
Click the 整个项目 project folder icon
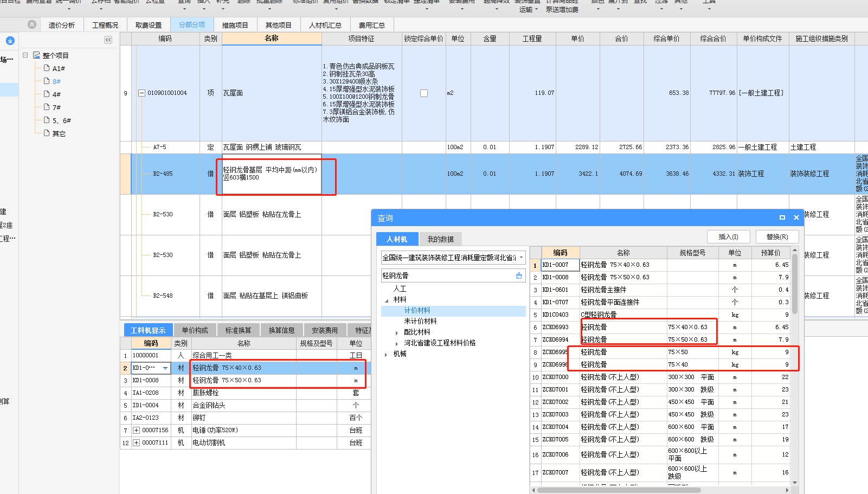click(x=36, y=55)
